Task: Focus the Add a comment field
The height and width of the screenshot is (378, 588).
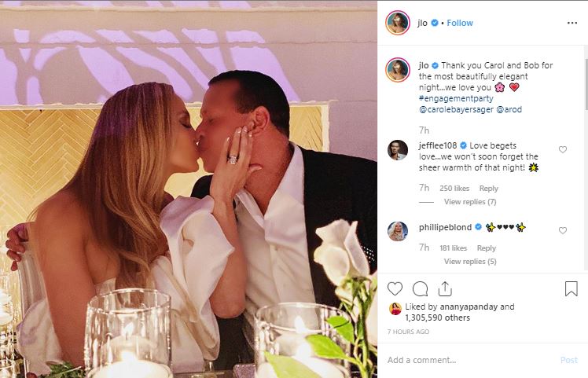Action: [469, 360]
